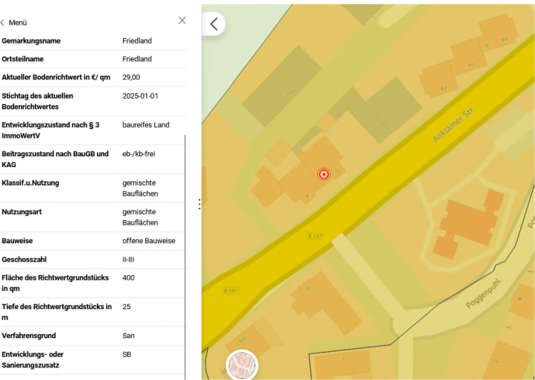Click the Anklamer Str. street label on the map

(x=453, y=125)
